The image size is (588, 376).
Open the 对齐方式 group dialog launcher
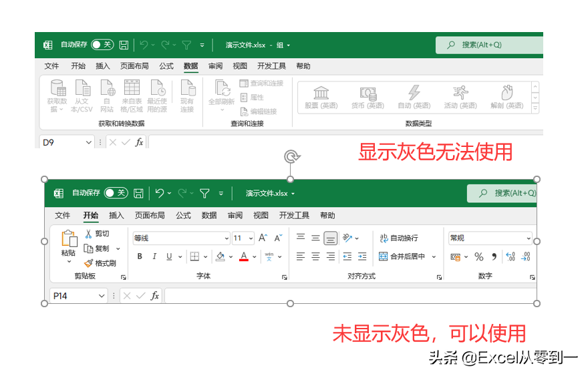pyautogui.click(x=439, y=277)
